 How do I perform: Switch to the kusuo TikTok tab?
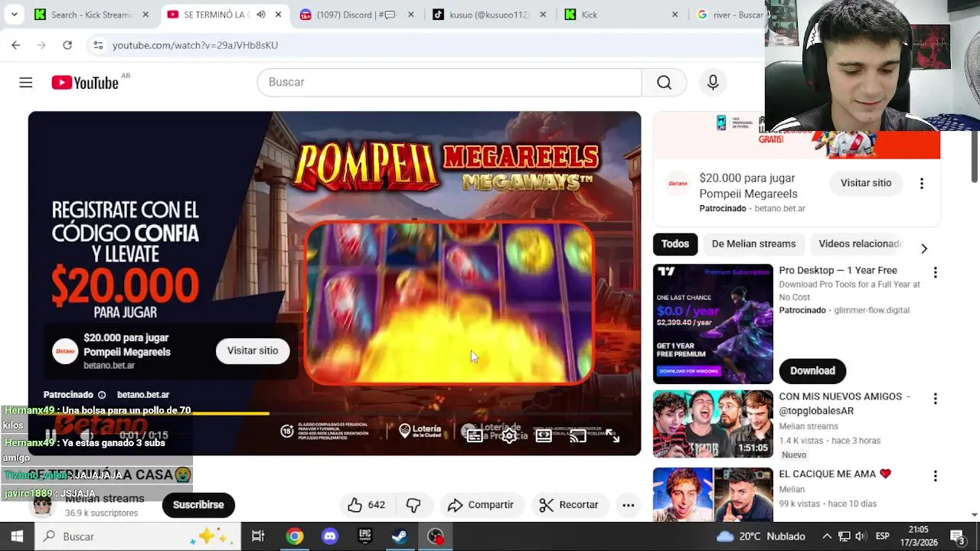[x=490, y=15]
